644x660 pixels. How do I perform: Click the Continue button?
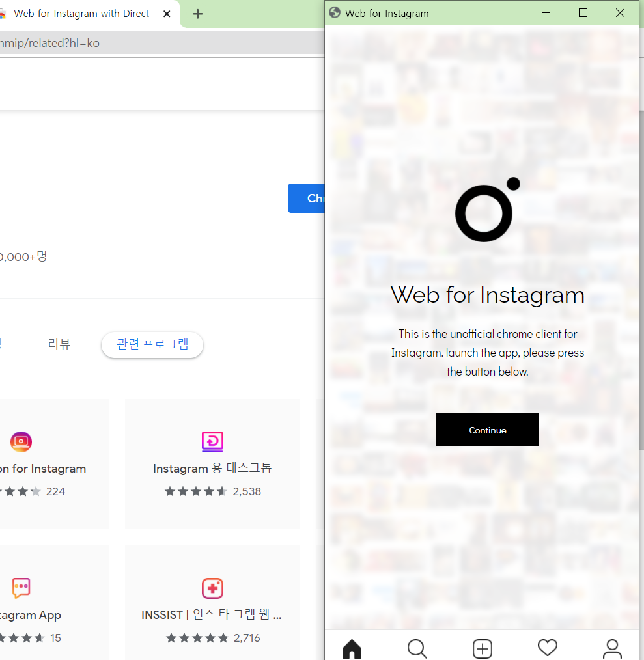pyautogui.click(x=487, y=430)
